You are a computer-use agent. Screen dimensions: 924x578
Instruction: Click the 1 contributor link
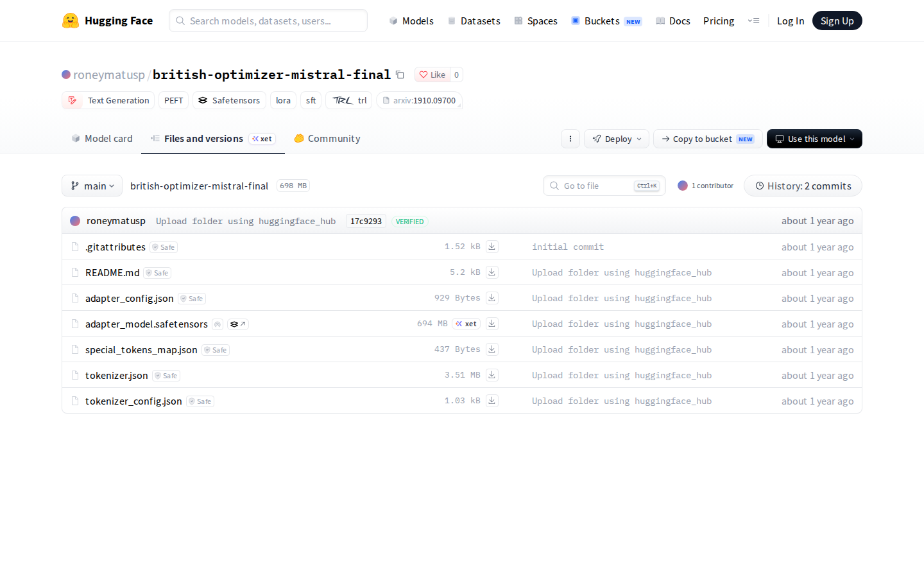point(706,186)
